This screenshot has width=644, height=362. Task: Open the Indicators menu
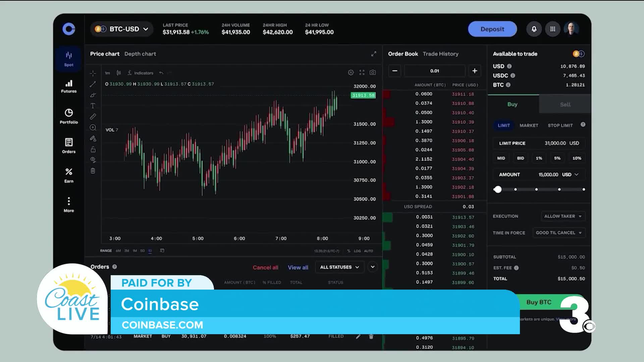tap(141, 73)
